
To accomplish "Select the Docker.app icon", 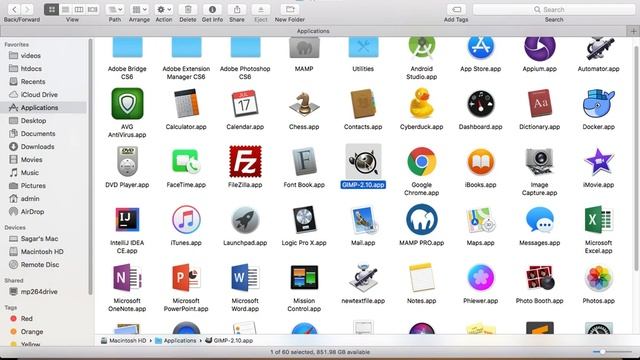I will point(598,104).
